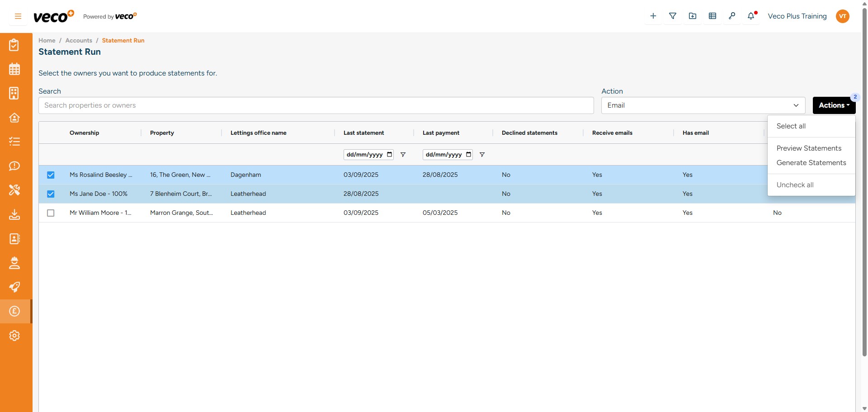Click the filter funnel icon in the toolbar
The image size is (868, 412).
click(x=673, y=16)
